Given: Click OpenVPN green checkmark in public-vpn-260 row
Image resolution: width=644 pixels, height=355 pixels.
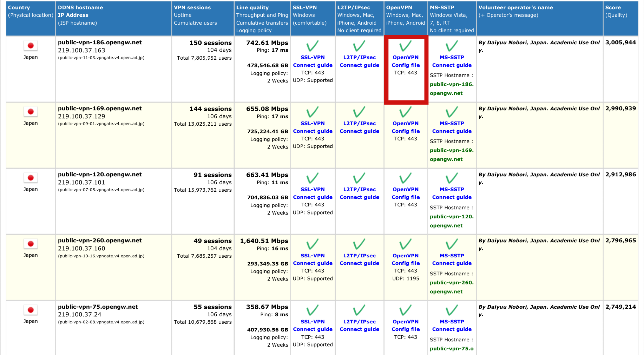Looking at the screenshot, I should [405, 244].
